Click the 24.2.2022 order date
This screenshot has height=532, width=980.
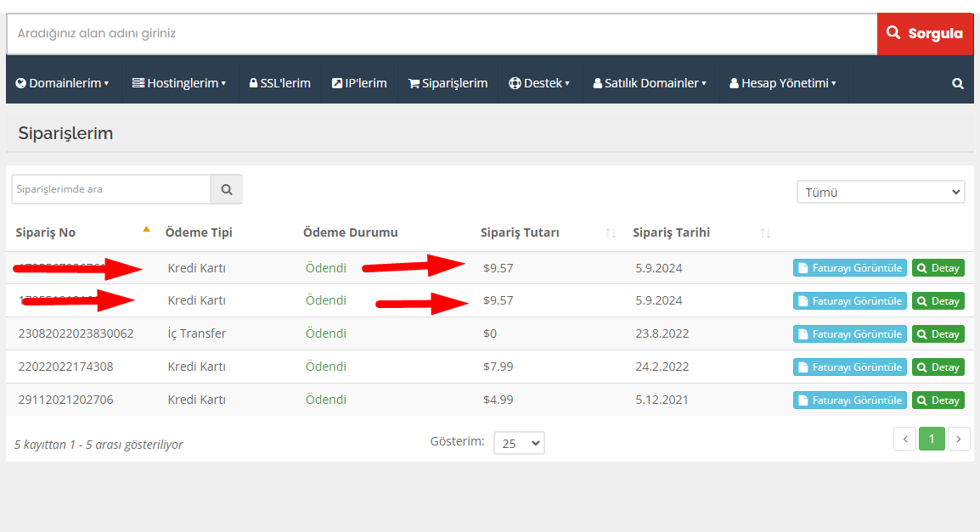pyautogui.click(x=662, y=367)
